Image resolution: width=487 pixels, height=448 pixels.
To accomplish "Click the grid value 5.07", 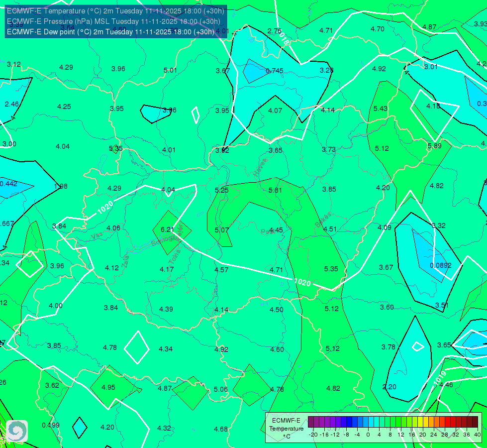I will 222,230.
